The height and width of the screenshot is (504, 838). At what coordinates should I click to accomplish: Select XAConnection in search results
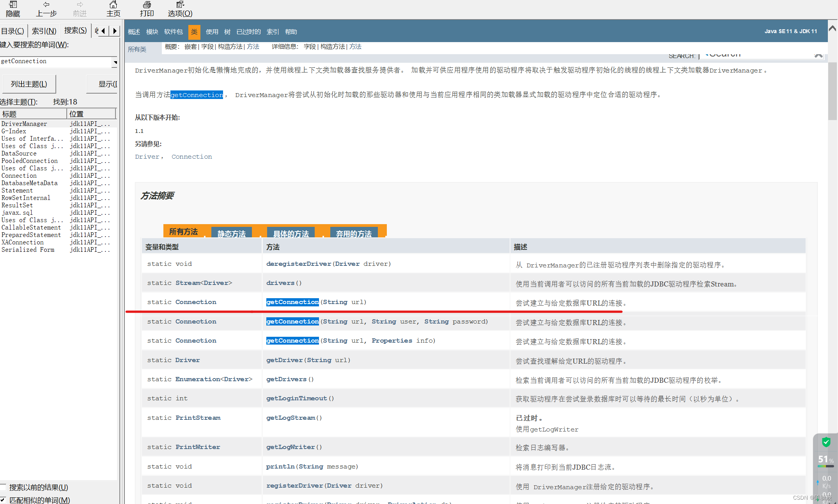point(23,242)
